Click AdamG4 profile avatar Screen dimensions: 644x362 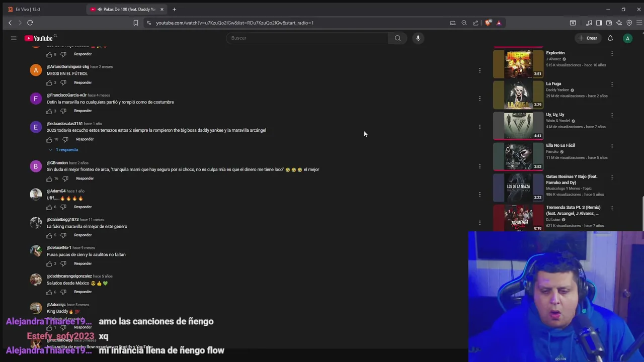(36, 195)
